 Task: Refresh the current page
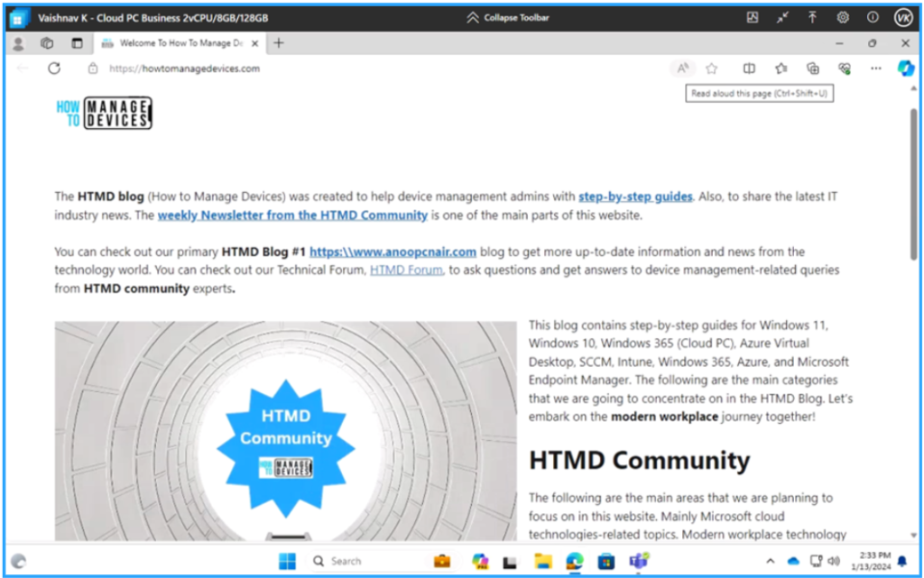click(x=54, y=69)
